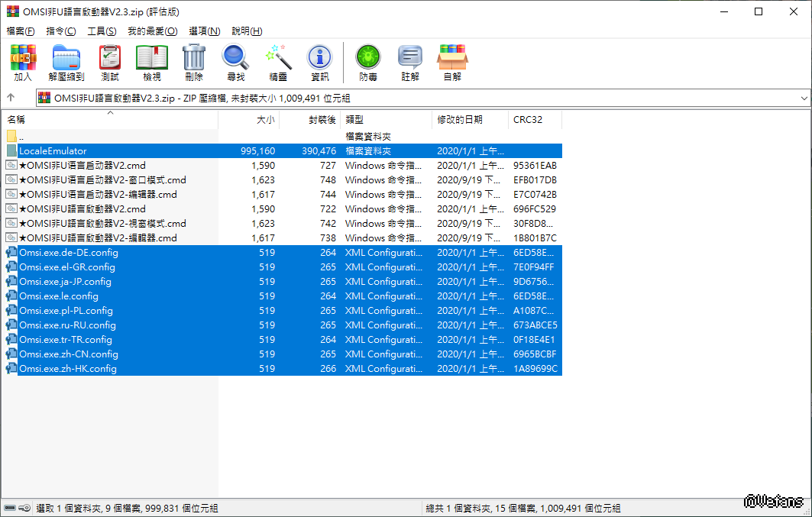Open the 尋找 (Find) magnifier icon
Image resolution: width=812 pixels, height=517 pixels.
235,63
